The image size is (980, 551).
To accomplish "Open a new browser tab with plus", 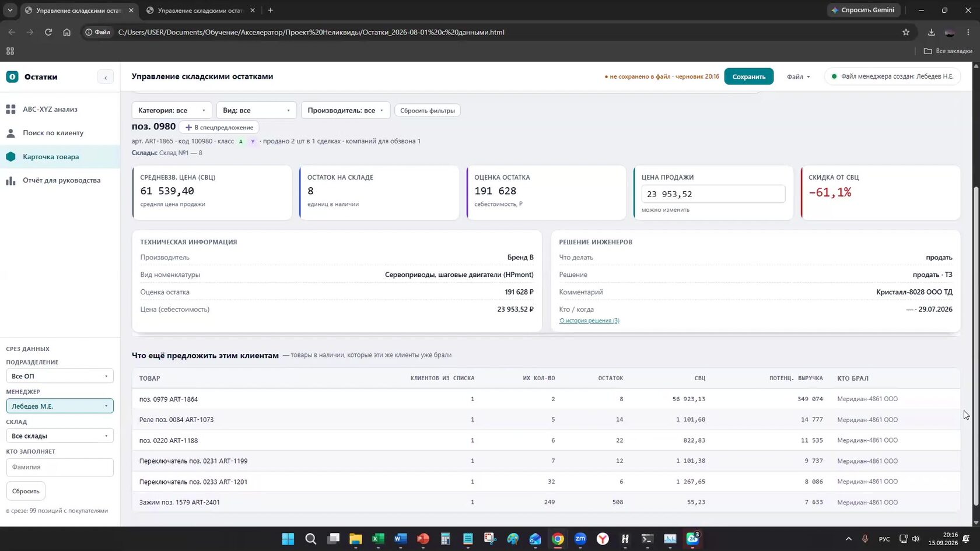I will (x=270, y=10).
